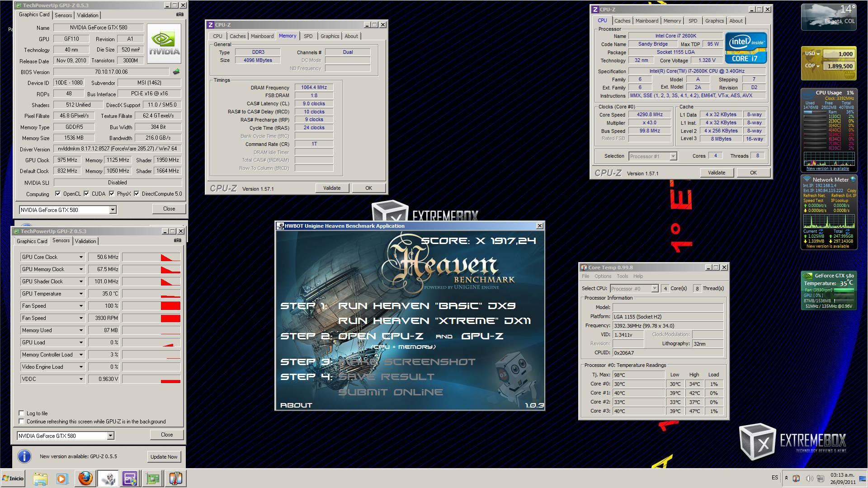Expand GPU Memory Clock sensor dropdown
Image resolution: width=868 pixels, height=488 pixels.
[81, 269]
